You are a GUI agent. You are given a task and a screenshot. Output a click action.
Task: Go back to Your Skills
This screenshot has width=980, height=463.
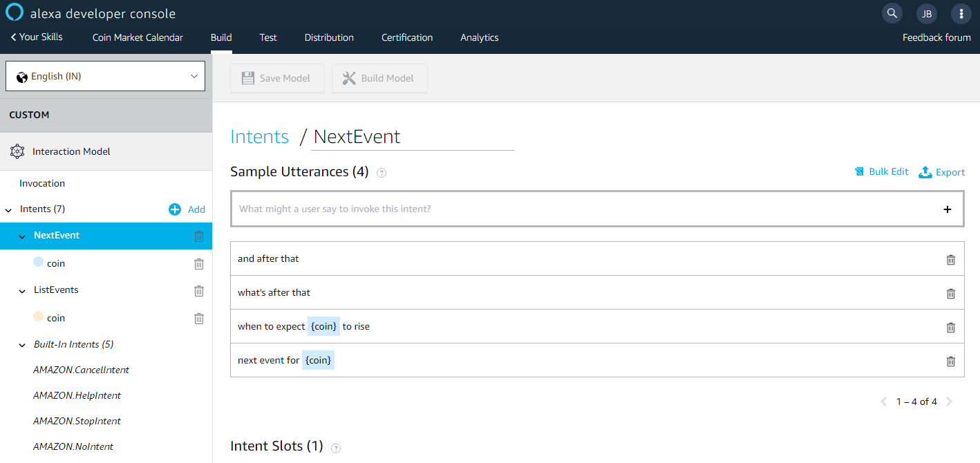point(37,37)
